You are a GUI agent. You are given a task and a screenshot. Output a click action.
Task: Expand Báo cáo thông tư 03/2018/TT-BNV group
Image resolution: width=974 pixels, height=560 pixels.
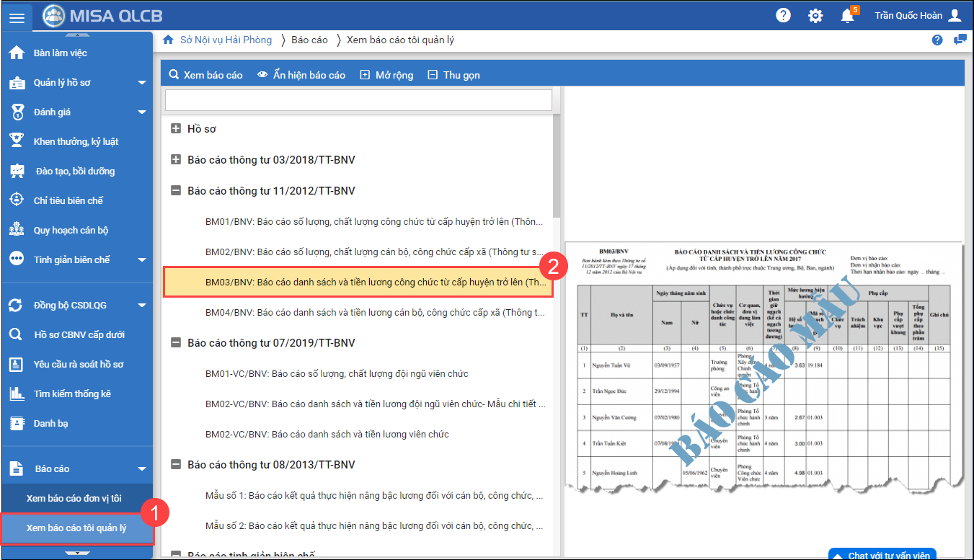(x=175, y=160)
